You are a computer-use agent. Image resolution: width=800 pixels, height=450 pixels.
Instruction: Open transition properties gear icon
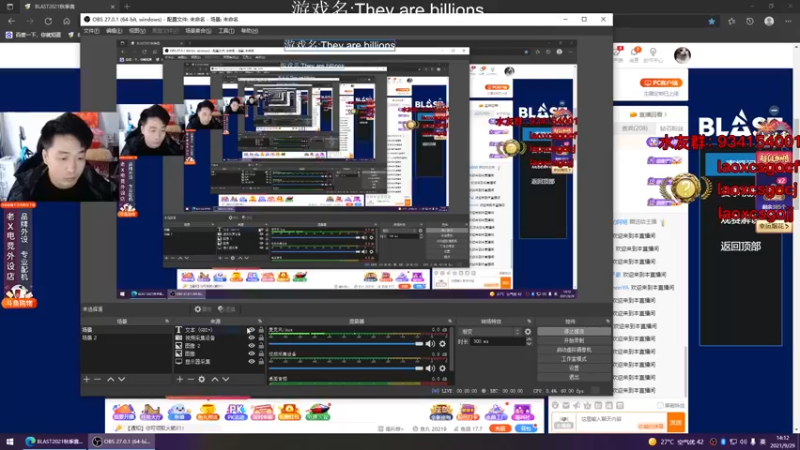528,332
